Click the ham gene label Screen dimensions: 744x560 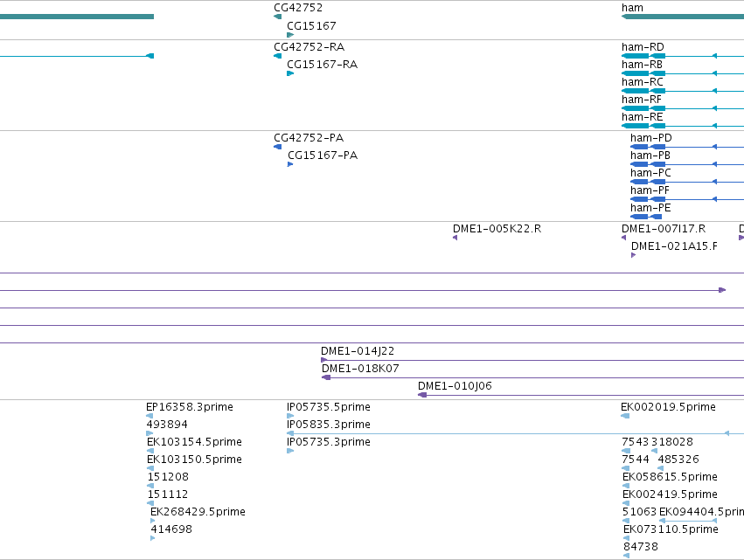632,8
